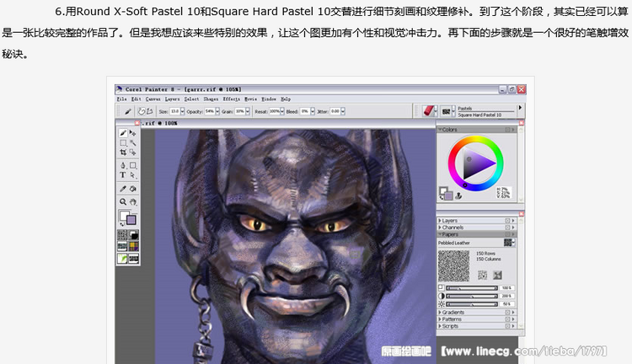Image resolution: width=632 pixels, height=364 pixels.
Task: Collapse the Papers palette
Action: [x=440, y=234]
